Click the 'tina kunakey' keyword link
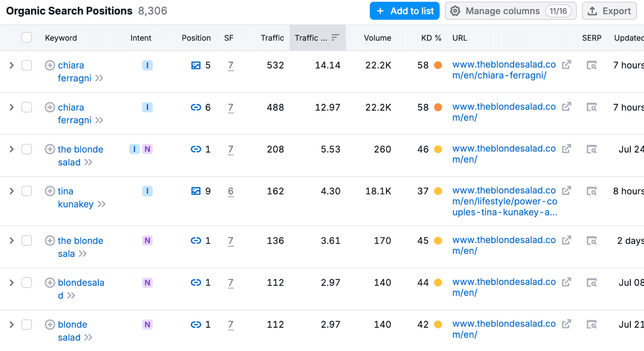644x351 pixels. point(76,198)
